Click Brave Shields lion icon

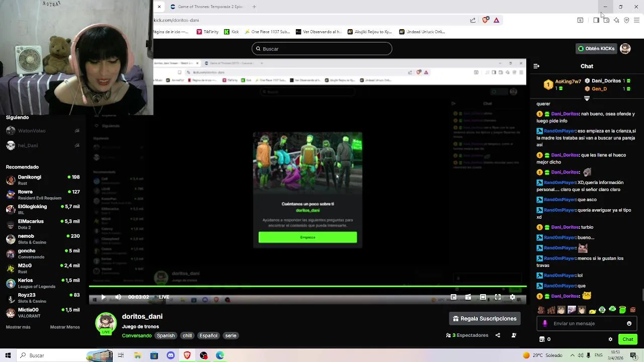(485, 20)
